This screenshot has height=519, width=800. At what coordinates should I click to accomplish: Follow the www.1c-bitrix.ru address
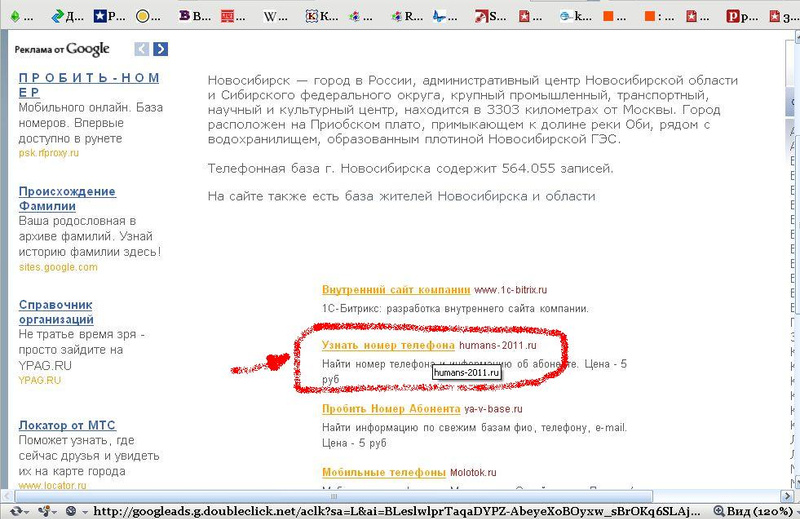pyautogui.click(x=511, y=290)
